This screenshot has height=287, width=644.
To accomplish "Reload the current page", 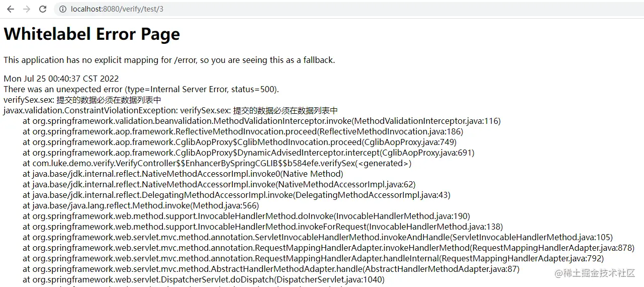I will click(43, 9).
